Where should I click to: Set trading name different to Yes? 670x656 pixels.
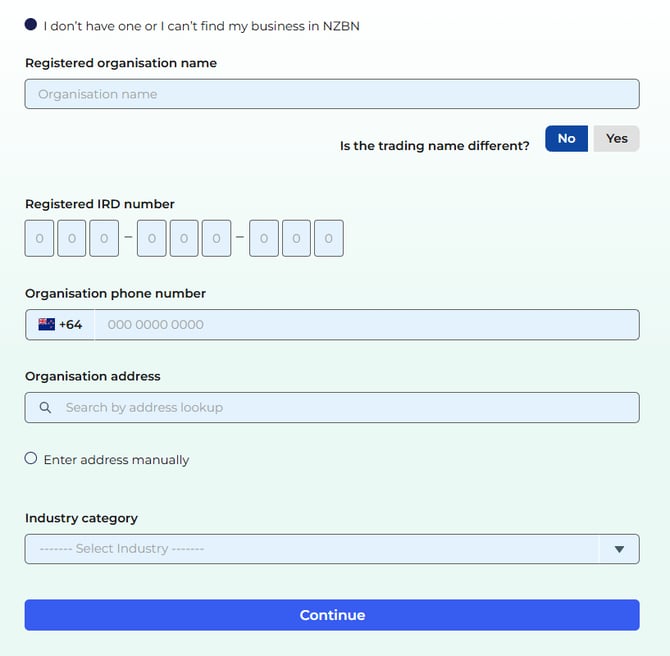click(616, 139)
